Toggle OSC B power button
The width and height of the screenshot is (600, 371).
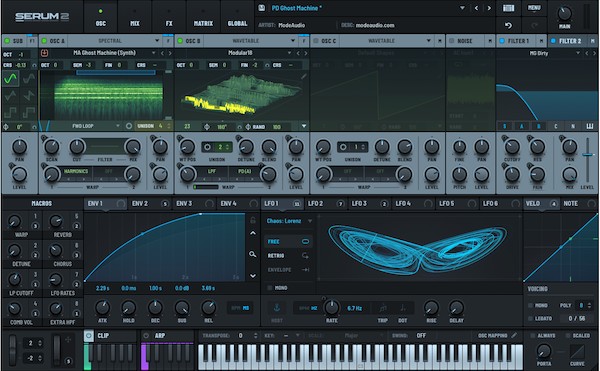click(x=180, y=41)
